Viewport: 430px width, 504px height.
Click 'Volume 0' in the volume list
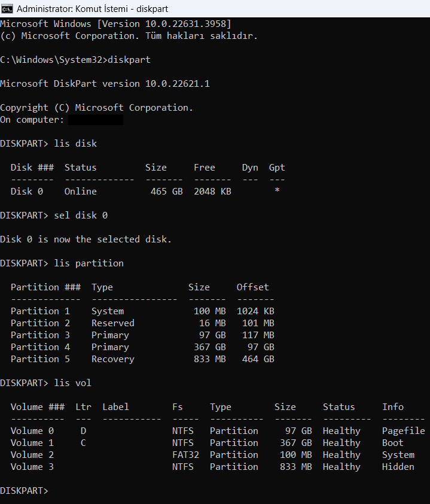[x=32, y=431]
